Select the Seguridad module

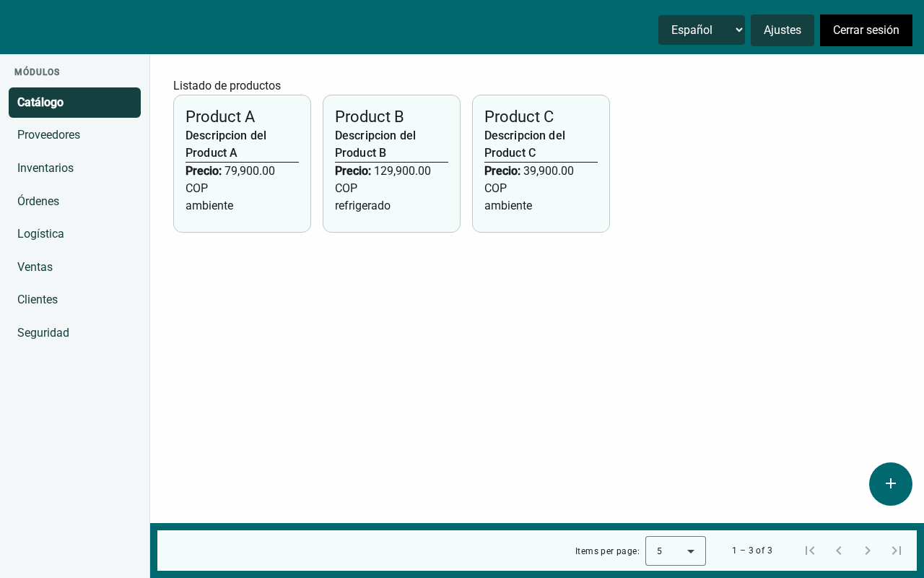(74, 333)
